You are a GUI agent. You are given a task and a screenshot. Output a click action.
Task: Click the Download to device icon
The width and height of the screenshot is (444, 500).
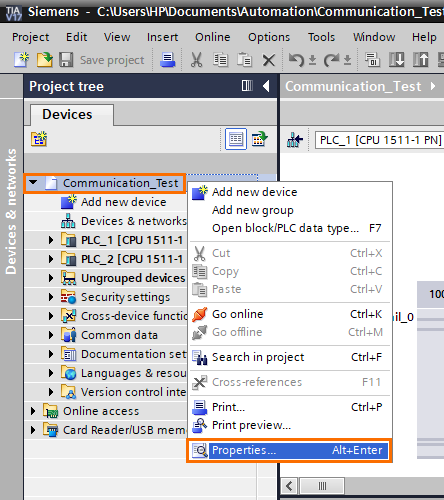click(397, 60)
